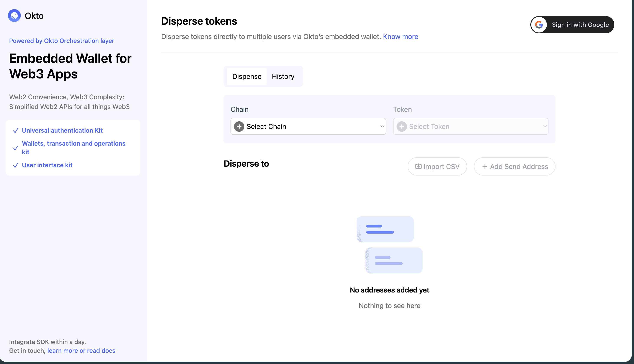Switch to the Dispense tab

click(x=247, y=76)
